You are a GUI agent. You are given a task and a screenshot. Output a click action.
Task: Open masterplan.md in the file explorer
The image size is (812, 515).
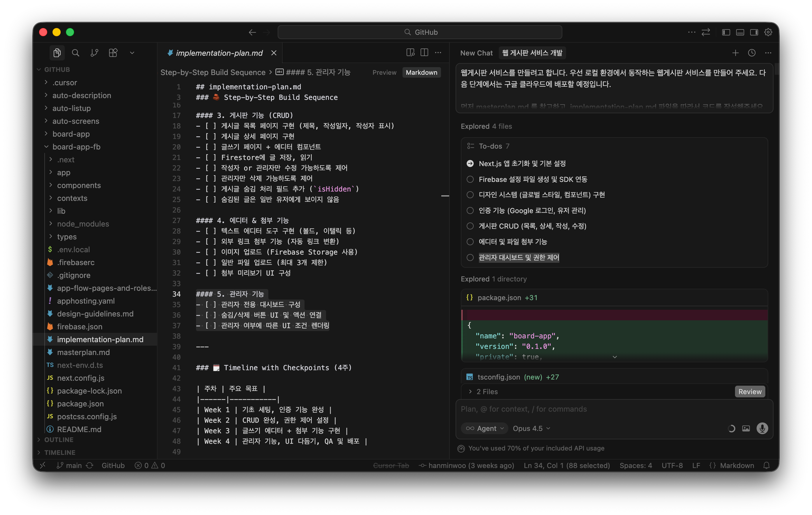coord(83,352)
